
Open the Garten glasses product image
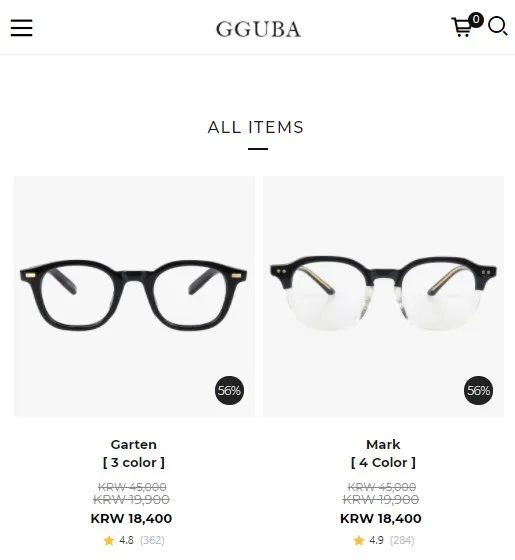(x=134, y=296)
